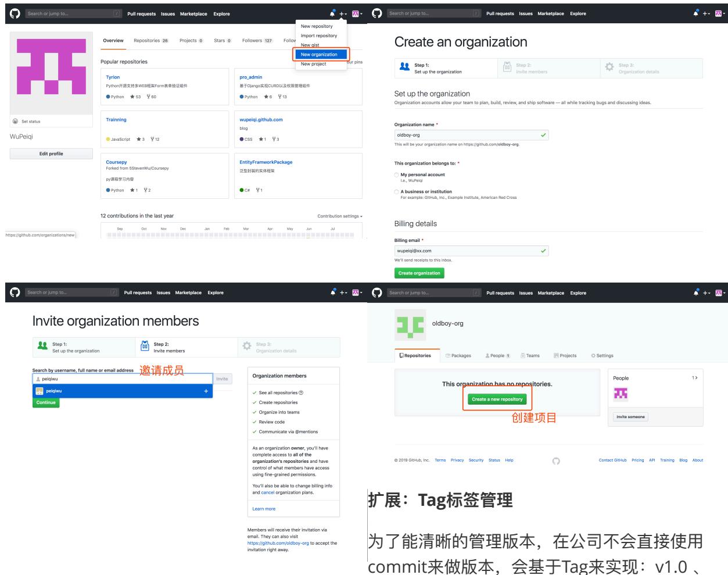The image size is (728, 575).
Task: Open the pro_admin repository link
Action: (250, 77)
